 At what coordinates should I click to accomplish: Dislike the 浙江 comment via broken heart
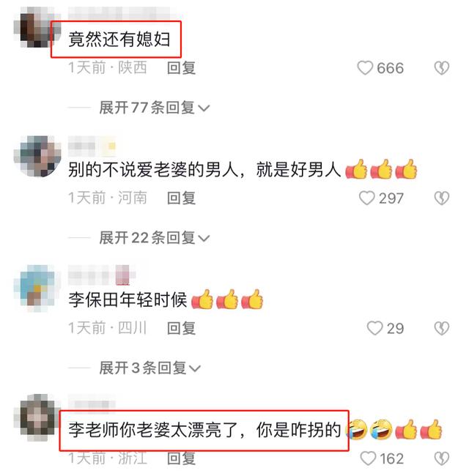[x=442, y=458]
